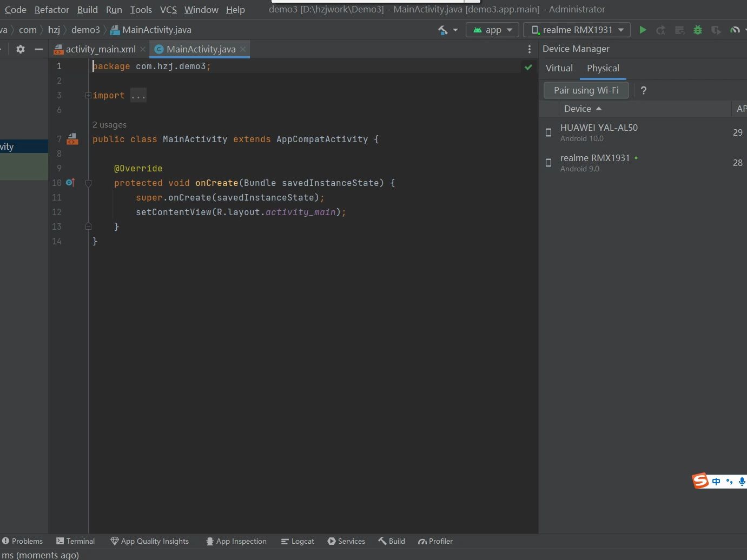Run the app with the green play icon
Image resolution: width=747 pixels, height=560 pixels.
coord(643,30)
